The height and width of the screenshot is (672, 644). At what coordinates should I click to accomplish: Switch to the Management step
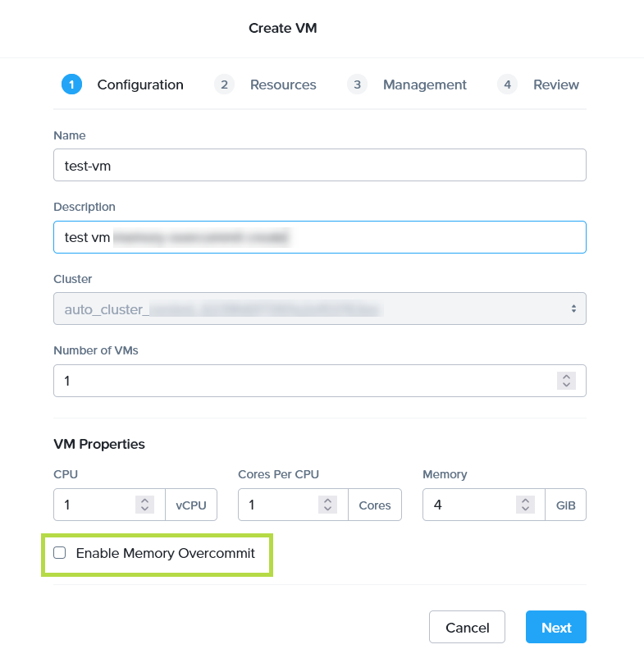pos(425,85)
